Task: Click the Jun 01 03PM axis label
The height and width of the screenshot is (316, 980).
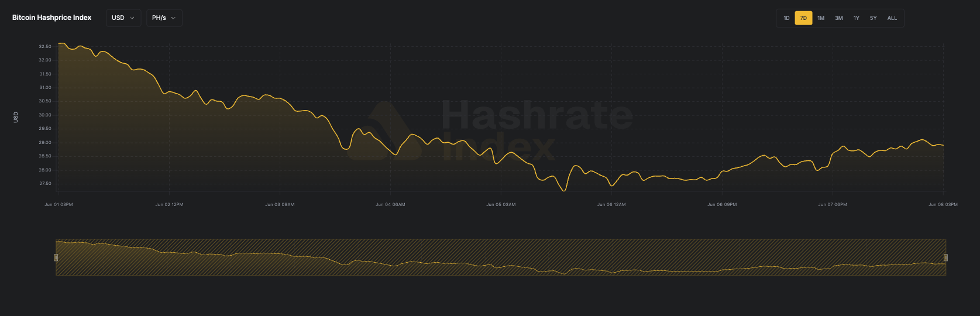Action: [x=59, y=205]
